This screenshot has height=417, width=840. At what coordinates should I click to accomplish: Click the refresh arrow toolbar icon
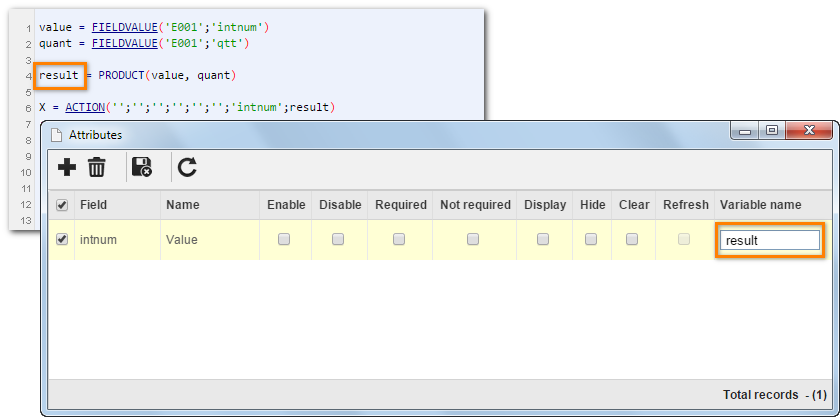pyautogui.click(x=188, y=167)
